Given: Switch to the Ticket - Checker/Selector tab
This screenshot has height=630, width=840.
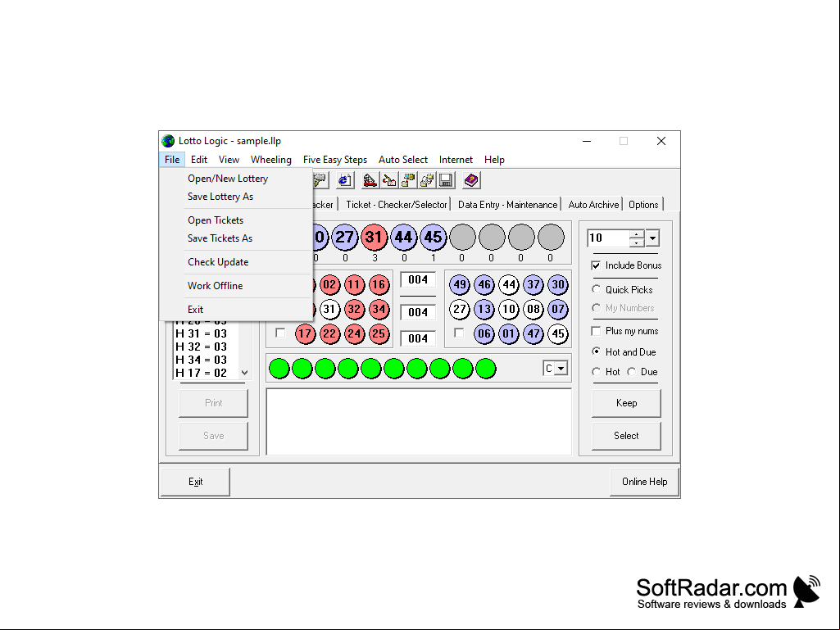Looking at the screenshot, I should click(397, 205).
